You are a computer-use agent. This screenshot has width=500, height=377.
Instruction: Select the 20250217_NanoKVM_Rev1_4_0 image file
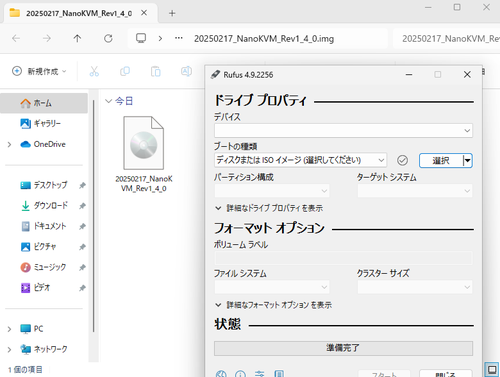(x=144, y=154)
